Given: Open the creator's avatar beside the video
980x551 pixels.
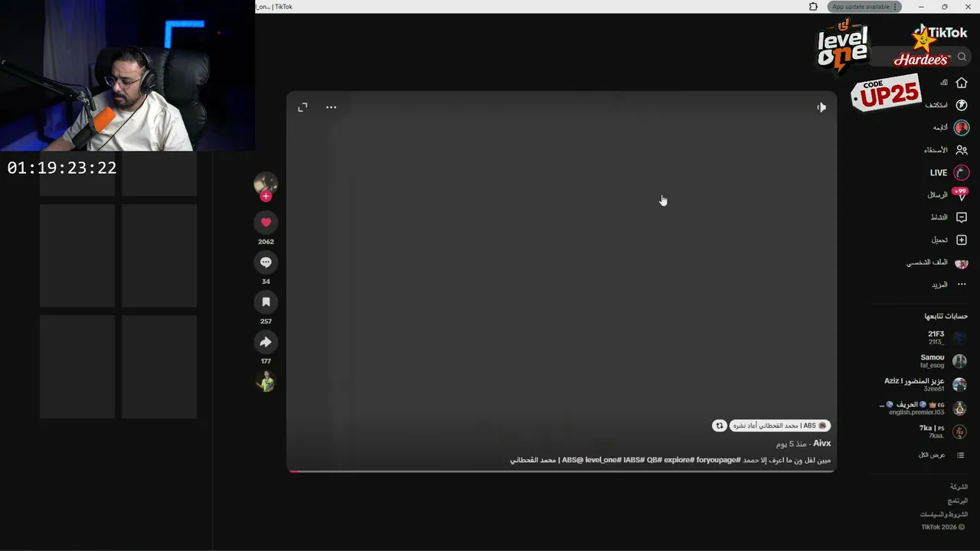Looking at the screenshot, I should click(x=266, y=184).
